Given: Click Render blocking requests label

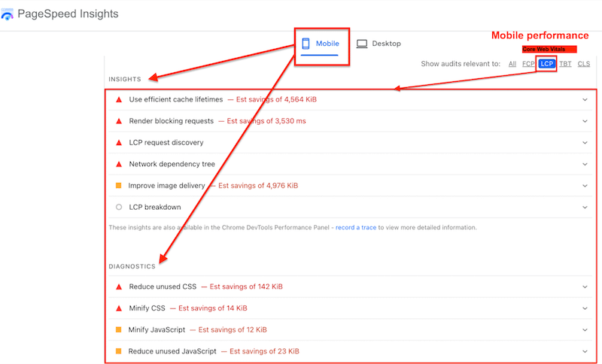Looking at the screenshot, I should [x=172, y=121].
